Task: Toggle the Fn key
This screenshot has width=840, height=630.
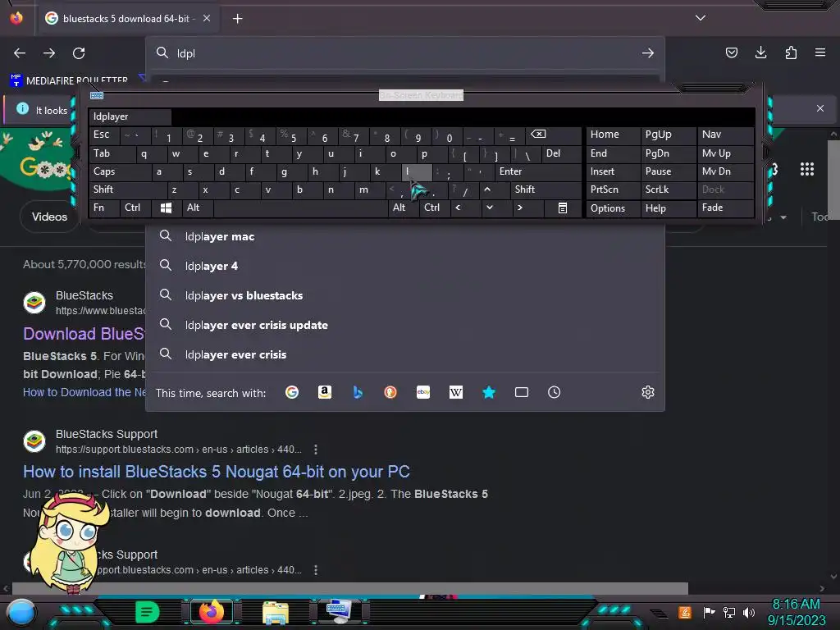Action: [x=104, y=208]
